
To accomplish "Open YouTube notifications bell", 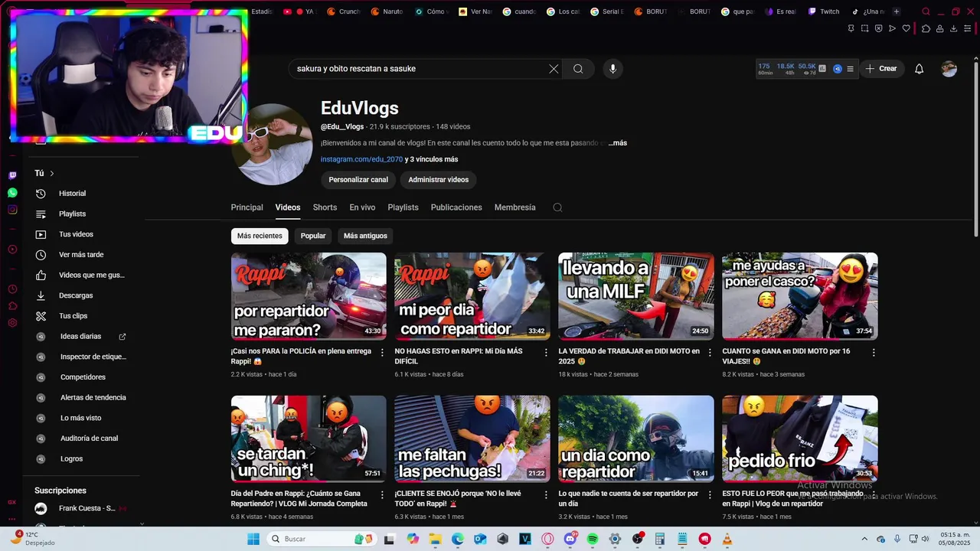I will (x=920, y=69).
